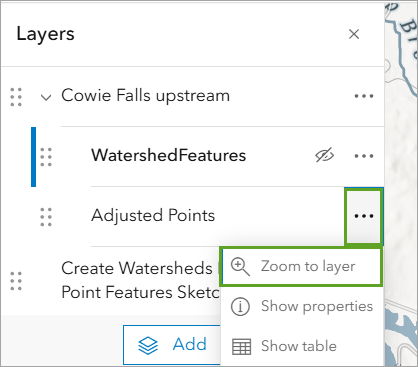Close the Layers panel

click(354, 34)
